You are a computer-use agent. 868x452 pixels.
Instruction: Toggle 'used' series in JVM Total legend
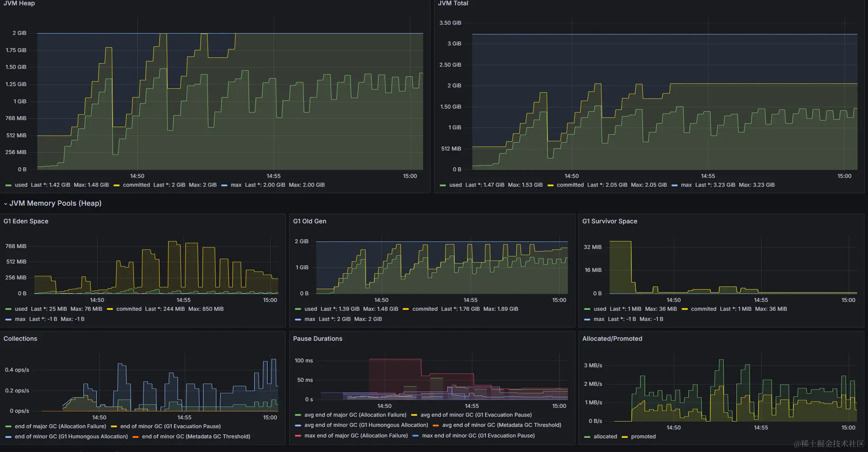(x=456, y=185)
